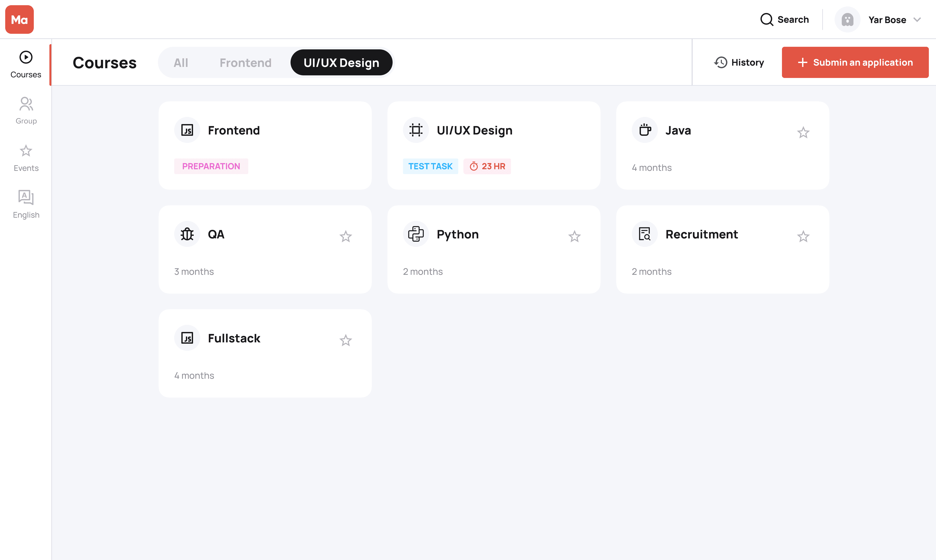Click the Python course icon
Image resolution: width=936 pixels, height=560 pixels.
click(x=416, y=234)
